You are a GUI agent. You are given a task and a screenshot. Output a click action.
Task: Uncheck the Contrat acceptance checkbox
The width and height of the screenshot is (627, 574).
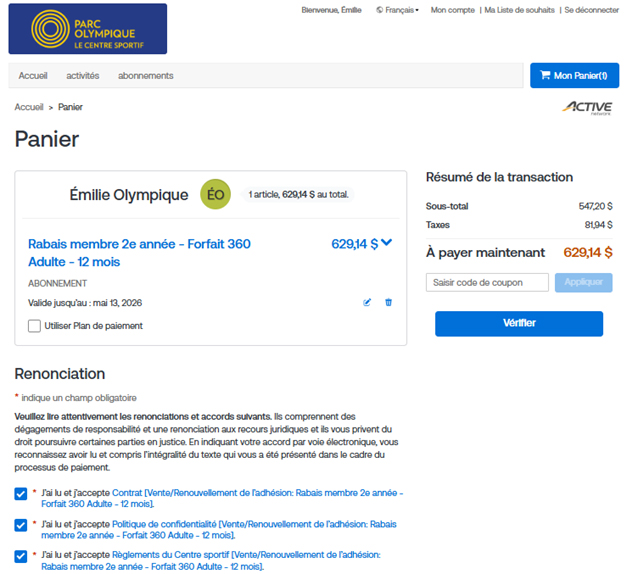point(21,493)
